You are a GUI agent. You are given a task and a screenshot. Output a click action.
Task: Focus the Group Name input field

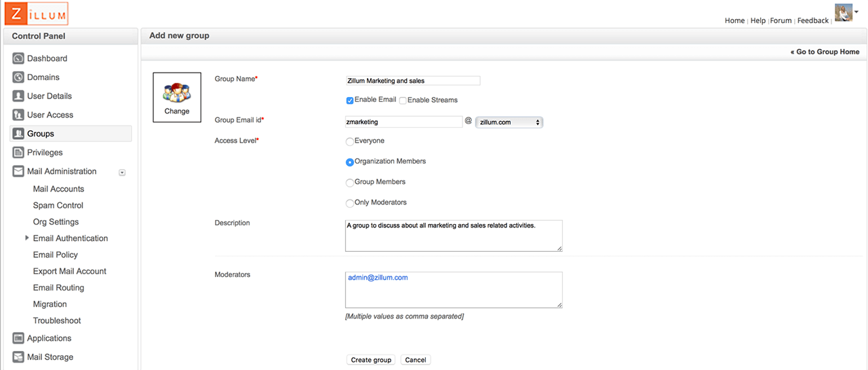(x=413, y=81)
